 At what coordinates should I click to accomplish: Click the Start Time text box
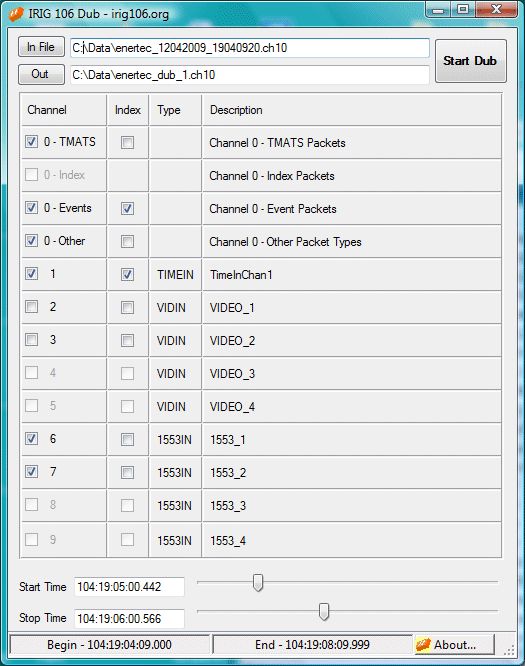pyautogui.click(x=130, y=587)
